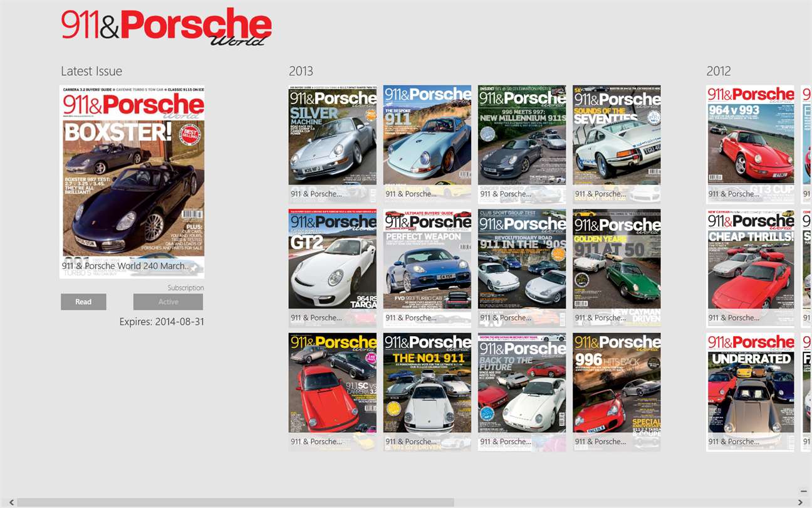The width and height of the screenshot is (812, 508).
Task: Click the Read button
Action: 83,302
